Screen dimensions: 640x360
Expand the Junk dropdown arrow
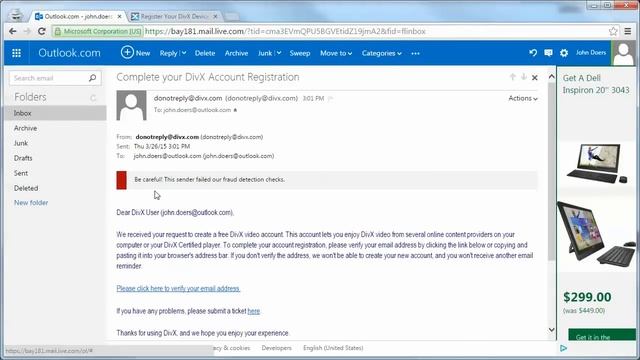[x=279, y=53]
